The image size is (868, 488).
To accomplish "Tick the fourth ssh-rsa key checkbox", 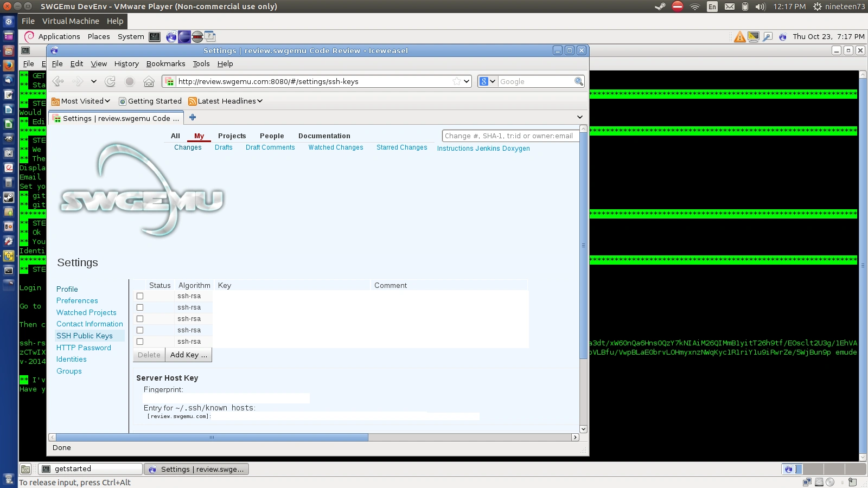I will click(140, 330).
